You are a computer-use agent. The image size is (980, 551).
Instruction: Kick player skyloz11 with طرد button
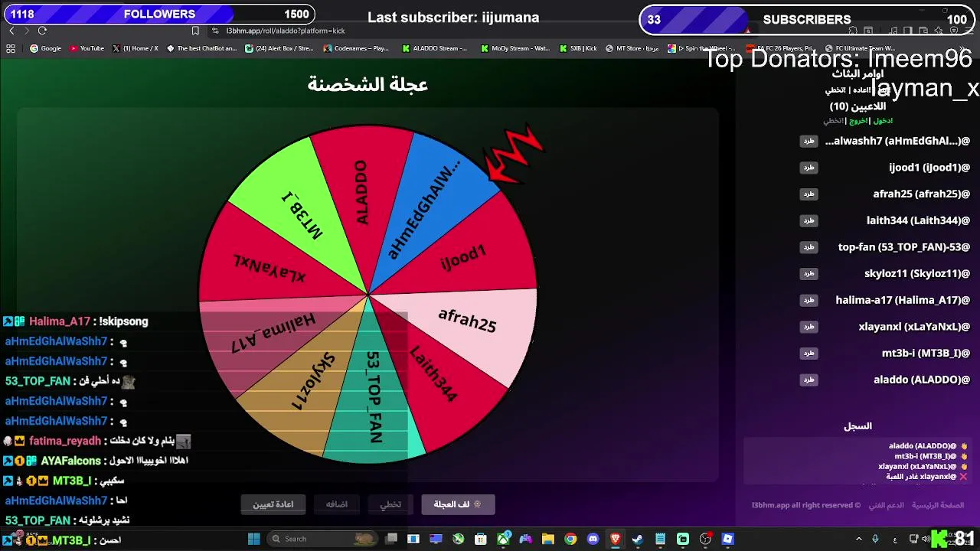coord(808,273)
